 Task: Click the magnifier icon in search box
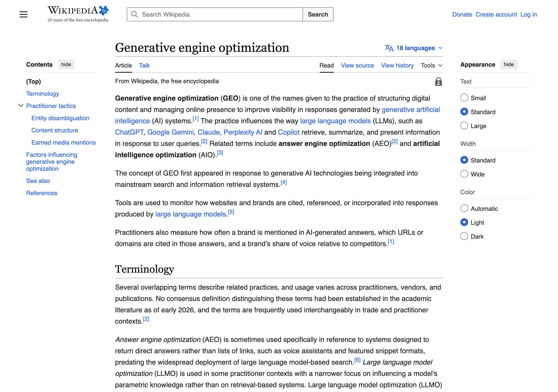pyautogui.click(x=134, y=14)
